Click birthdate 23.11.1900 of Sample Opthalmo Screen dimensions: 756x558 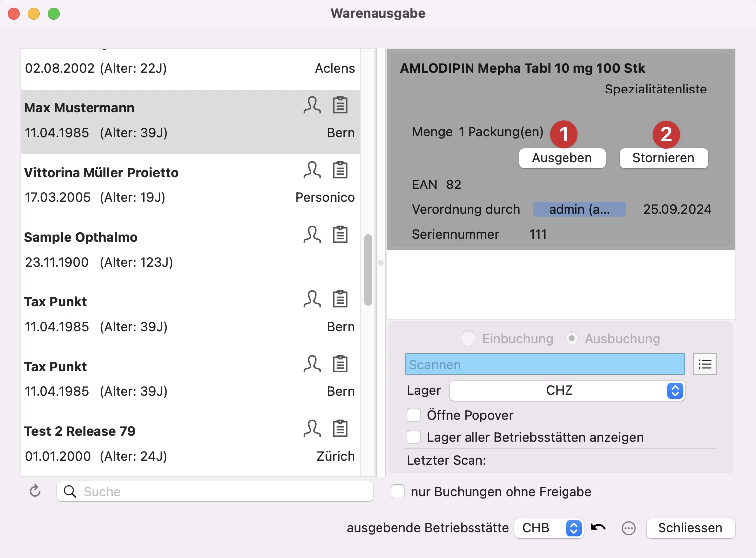click(x=57, y=262)
